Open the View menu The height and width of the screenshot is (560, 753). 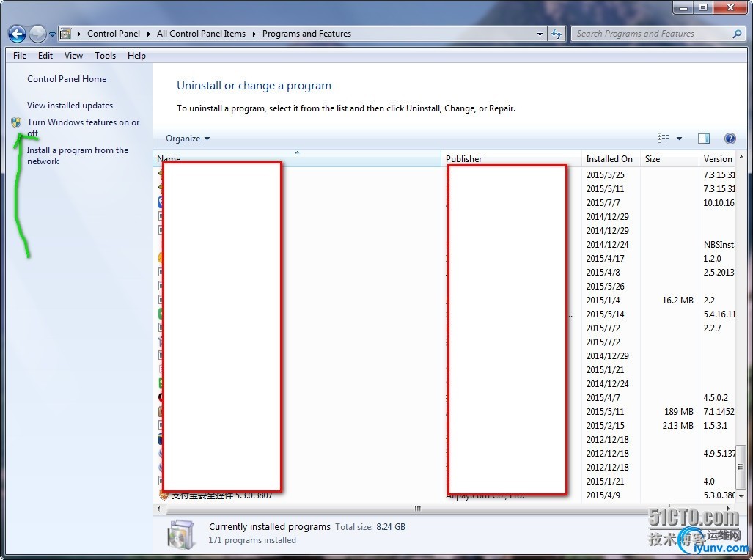click(73, 56)
